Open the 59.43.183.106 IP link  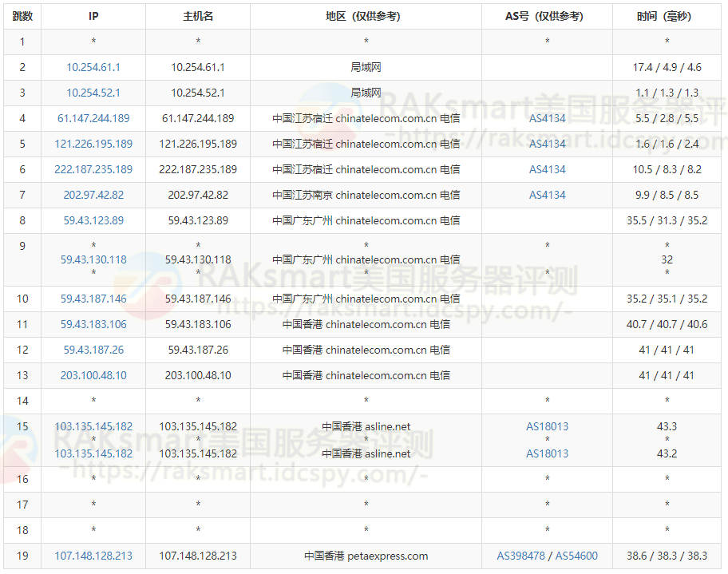pos(93,325)
